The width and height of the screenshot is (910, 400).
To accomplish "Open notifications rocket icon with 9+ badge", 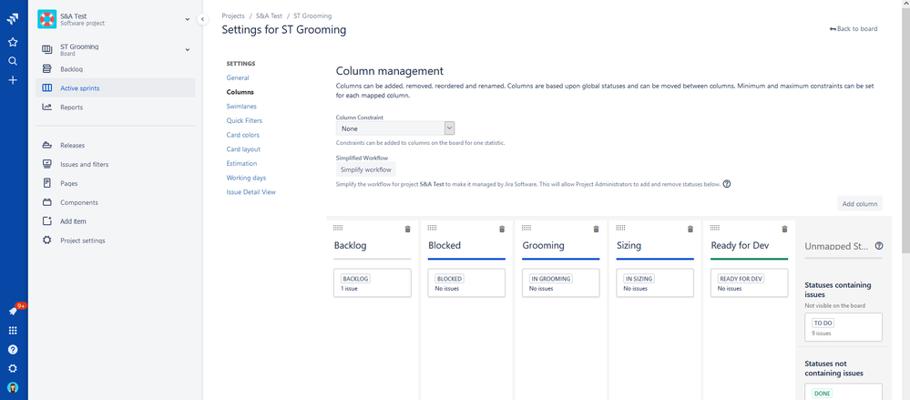I will coord(14,310).
